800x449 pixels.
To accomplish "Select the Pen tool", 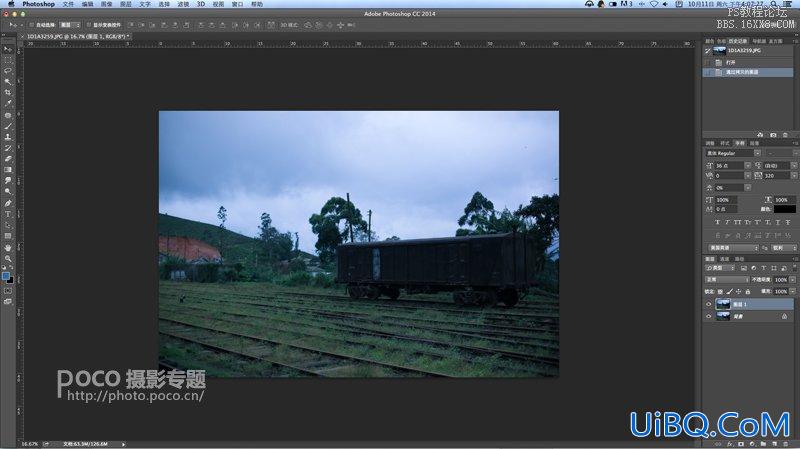I will pyautogui.click(x=8, y=203).
